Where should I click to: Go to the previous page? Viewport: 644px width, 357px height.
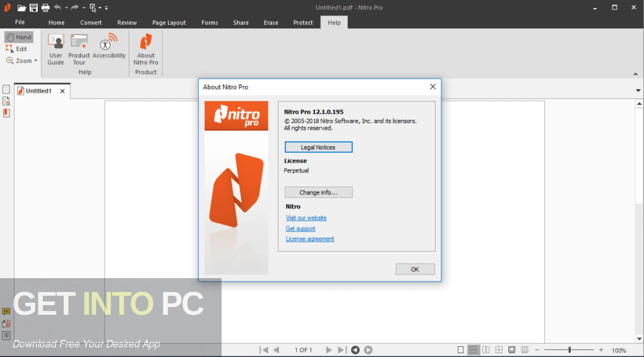[276, 350]
